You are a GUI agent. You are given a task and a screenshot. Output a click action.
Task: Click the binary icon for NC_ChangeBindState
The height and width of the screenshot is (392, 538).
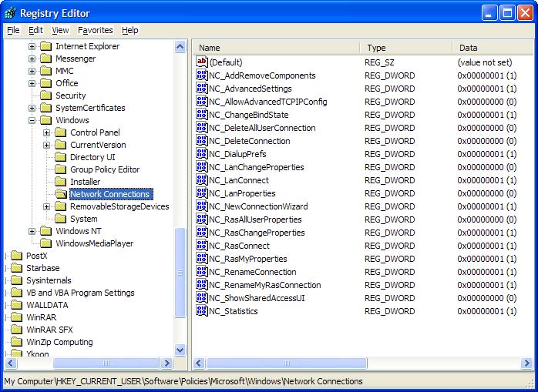pos(202,114)
